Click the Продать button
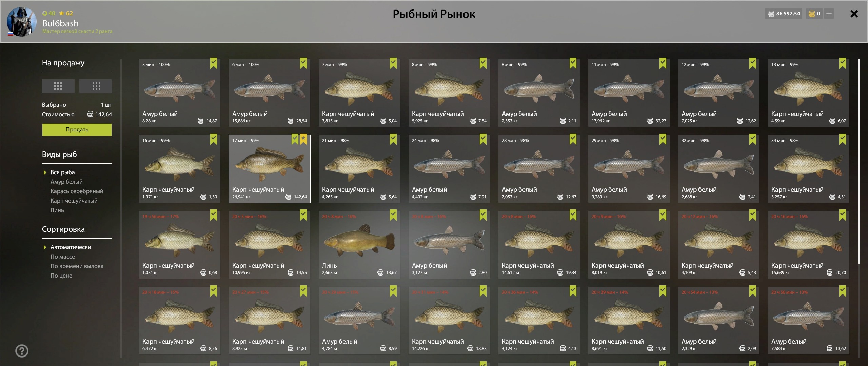Image resolution: width=868 pixels, height=366 pixels. click(x=77, y=129)
